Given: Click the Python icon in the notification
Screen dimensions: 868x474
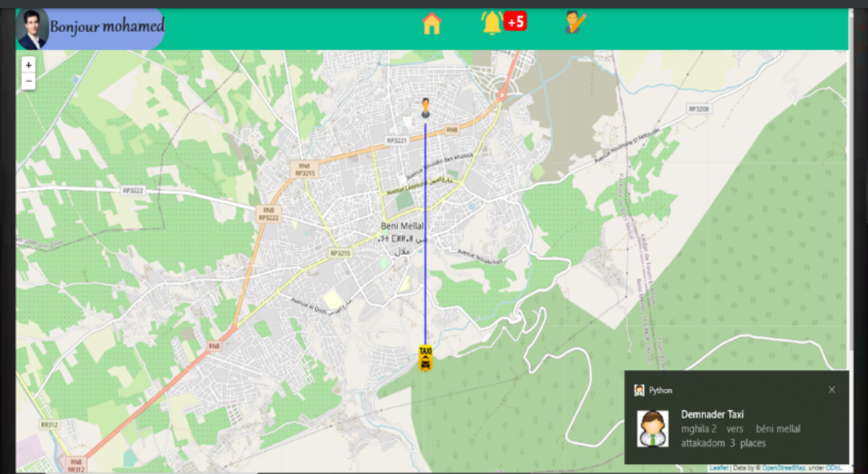Looking at the screenshot, I should coord(638,390).
